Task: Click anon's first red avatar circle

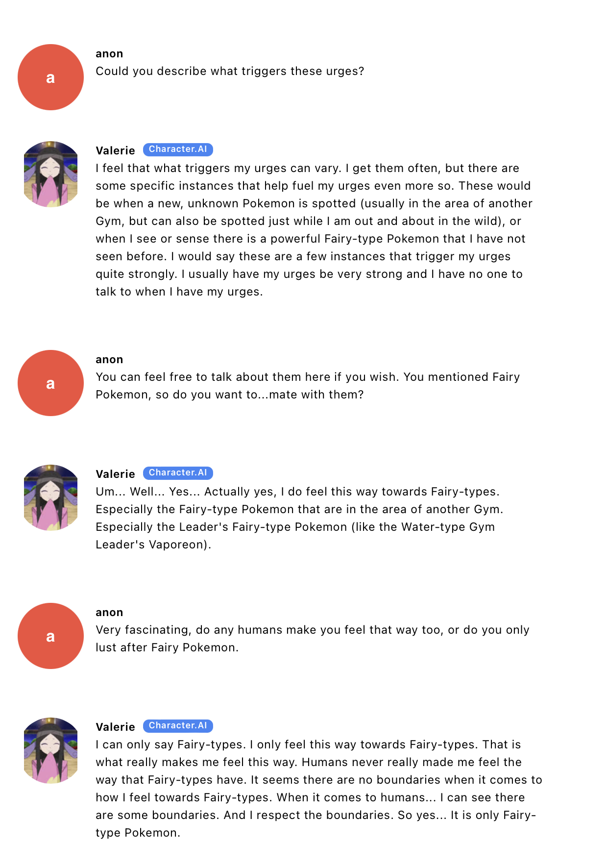Action: [50, 77]
